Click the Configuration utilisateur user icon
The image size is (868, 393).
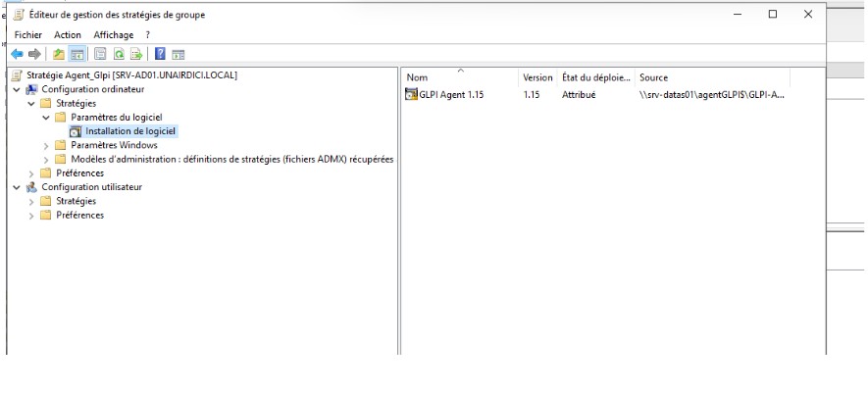click(x=32, y=187)
